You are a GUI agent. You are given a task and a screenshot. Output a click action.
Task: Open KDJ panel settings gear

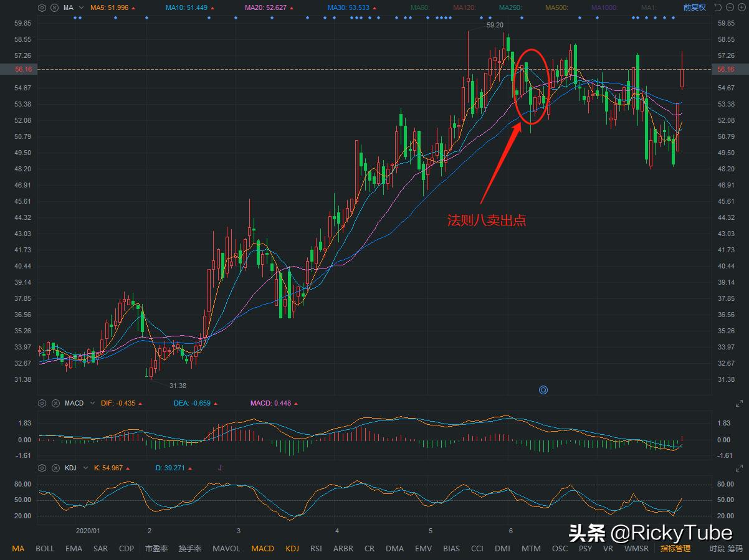[x=42, y=467]
